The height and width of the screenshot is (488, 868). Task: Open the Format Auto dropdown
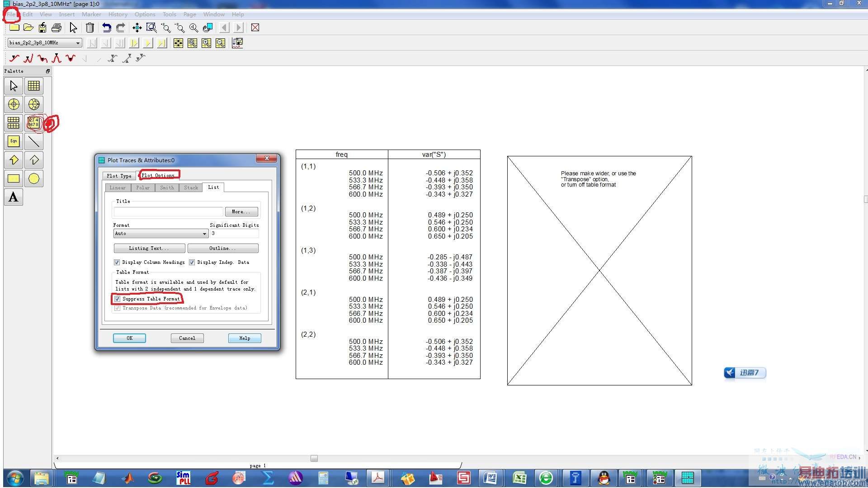[204, 234]
